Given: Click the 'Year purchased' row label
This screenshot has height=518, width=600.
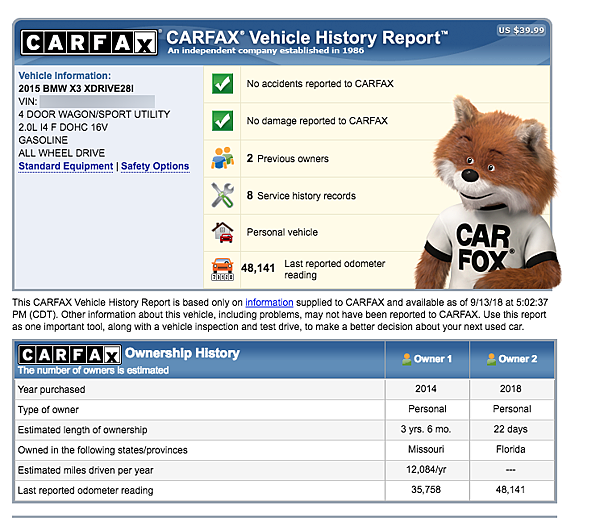Looking at the screenshot, I should (x=51, y=389).
